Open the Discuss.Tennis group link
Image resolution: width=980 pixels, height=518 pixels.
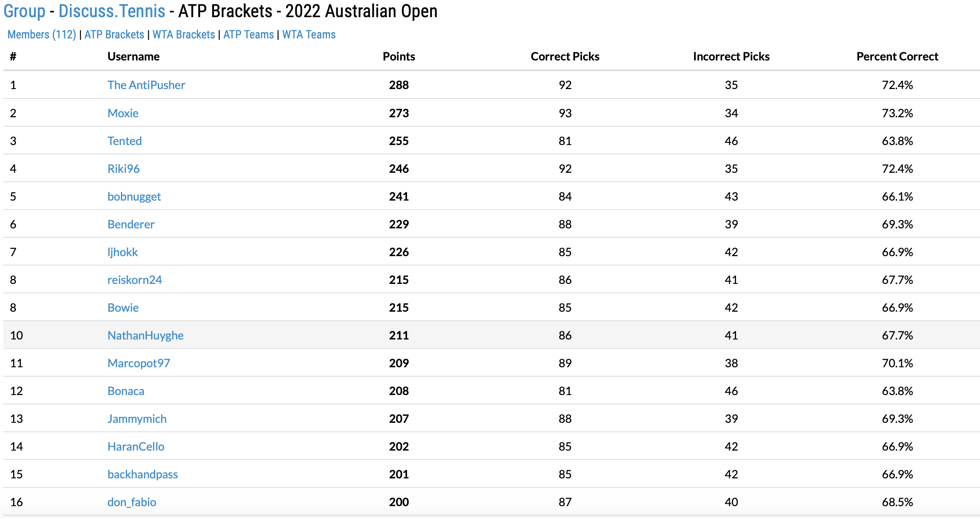pyautogui.click(x=112, y=11)
